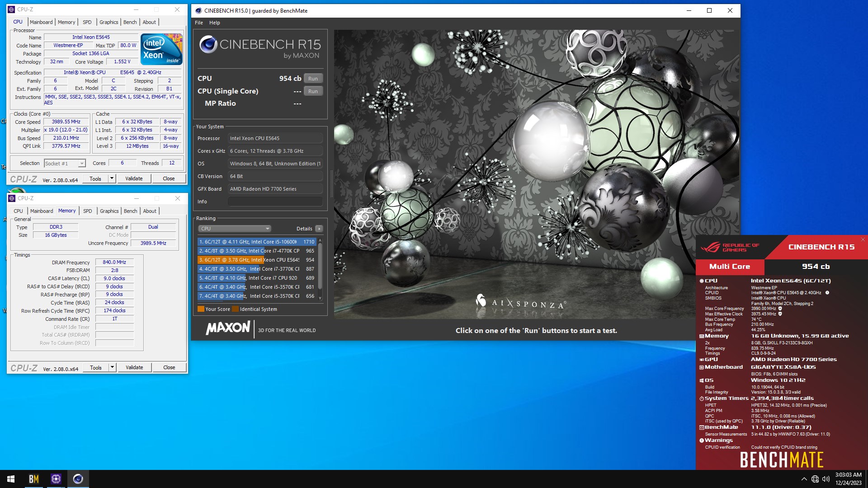This screenshot has height=488, width=868.
Task: Click the BenchMate version section icon
Action: [x=702, y=427]
